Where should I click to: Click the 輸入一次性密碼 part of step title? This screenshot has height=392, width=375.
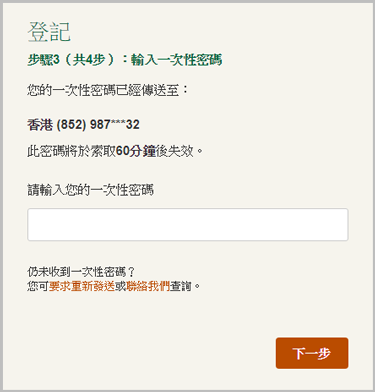coord(176,60)
